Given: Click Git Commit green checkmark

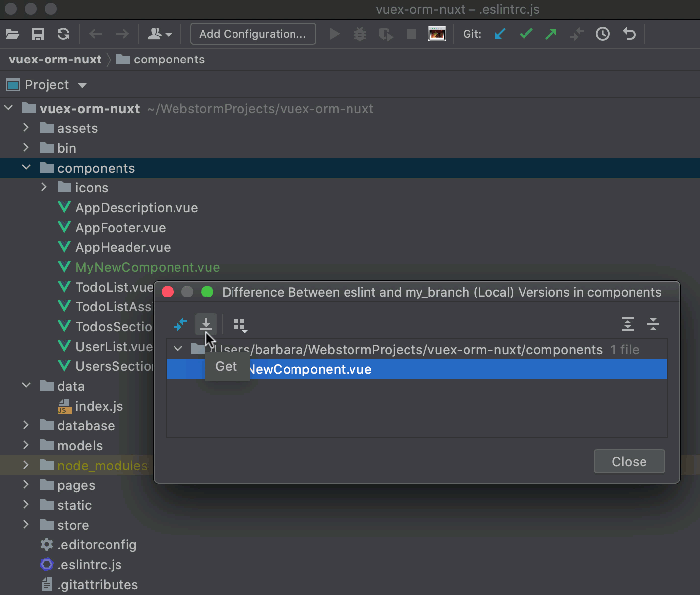Looking at the screenshot, I should 526,34.
